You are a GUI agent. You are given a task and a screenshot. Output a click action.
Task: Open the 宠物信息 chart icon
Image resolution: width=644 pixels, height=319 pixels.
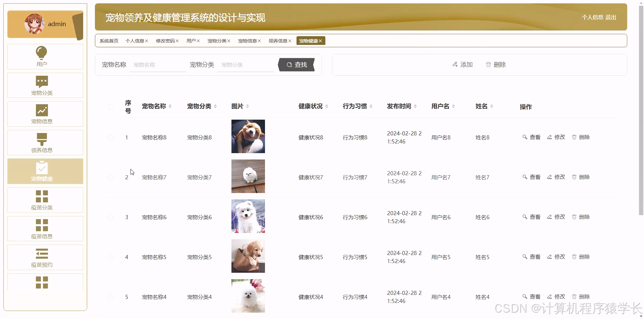42,110
